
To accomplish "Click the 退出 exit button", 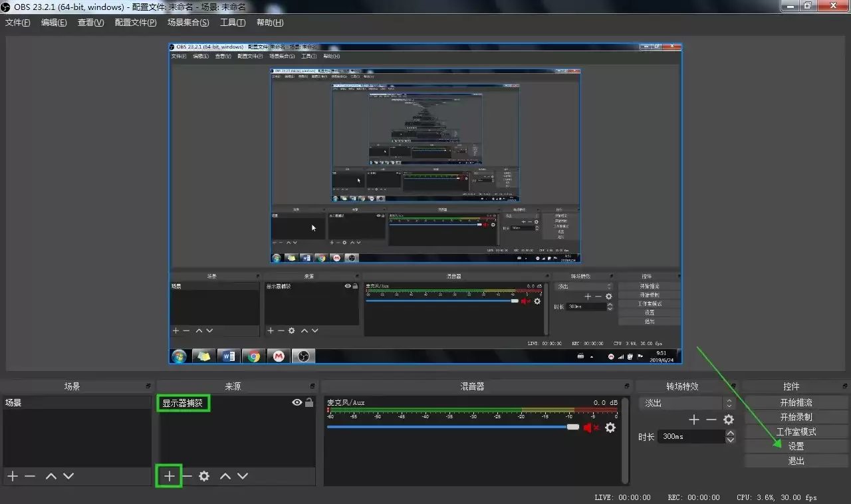I will tap(796, 461).
